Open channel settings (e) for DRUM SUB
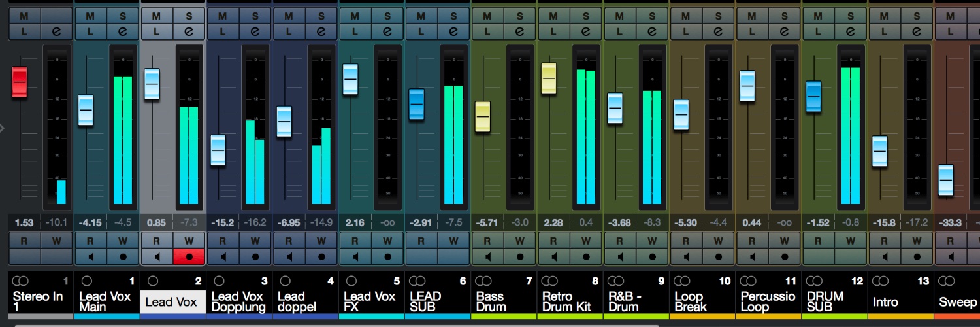 851,31
